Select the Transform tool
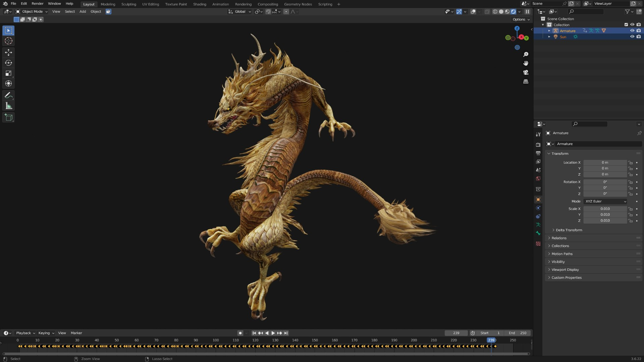The height and width of the screenshot is (362, 644). [x=8, y=83]
